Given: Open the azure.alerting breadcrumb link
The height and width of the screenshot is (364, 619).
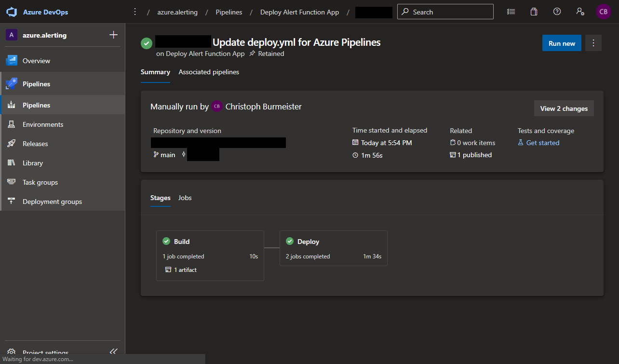Looking at the screenshot, I should [x=177, y=12].
